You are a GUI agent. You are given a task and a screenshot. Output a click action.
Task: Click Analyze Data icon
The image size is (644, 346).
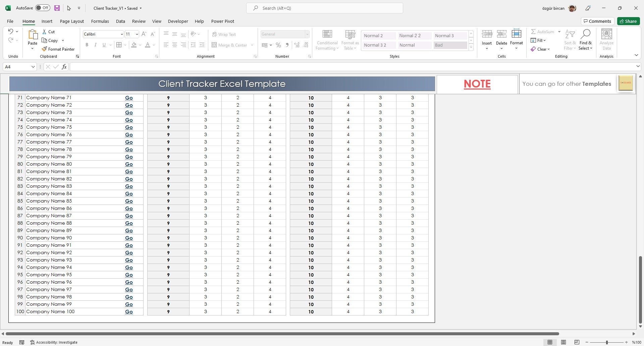606,34
